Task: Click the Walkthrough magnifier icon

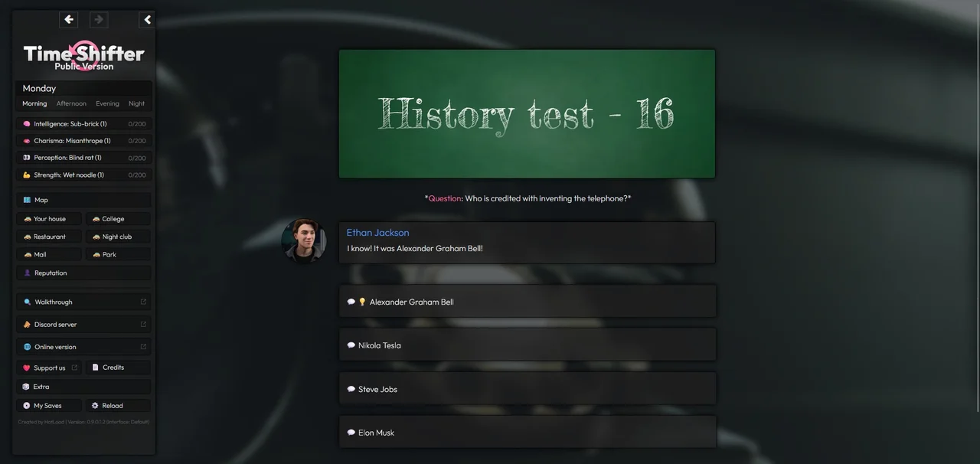Action: [x=27, y=302]
